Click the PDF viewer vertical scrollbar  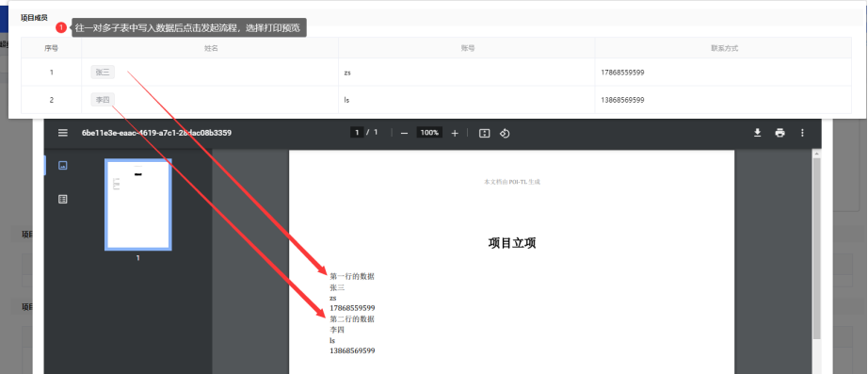[816, 250]
